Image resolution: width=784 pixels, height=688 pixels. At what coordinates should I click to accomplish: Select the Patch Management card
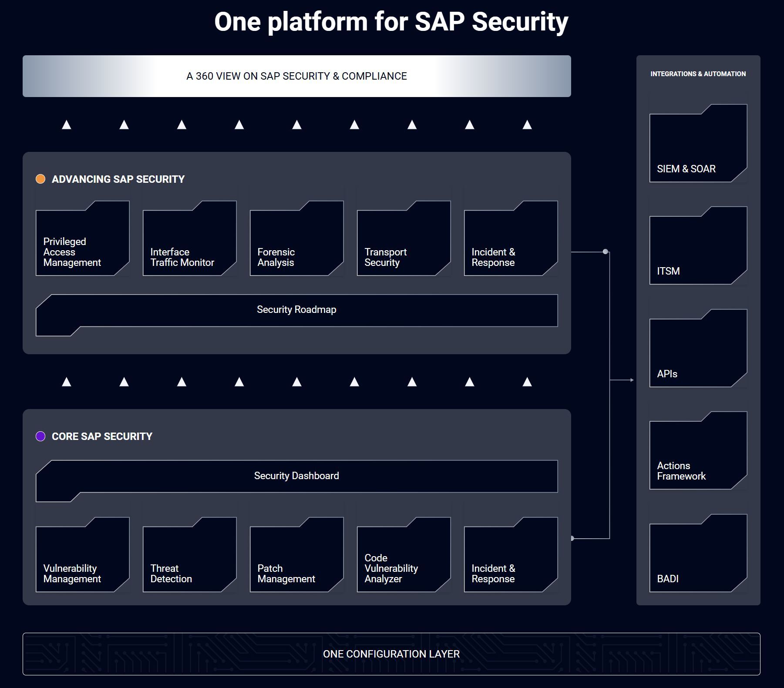(x=296, y=554)
